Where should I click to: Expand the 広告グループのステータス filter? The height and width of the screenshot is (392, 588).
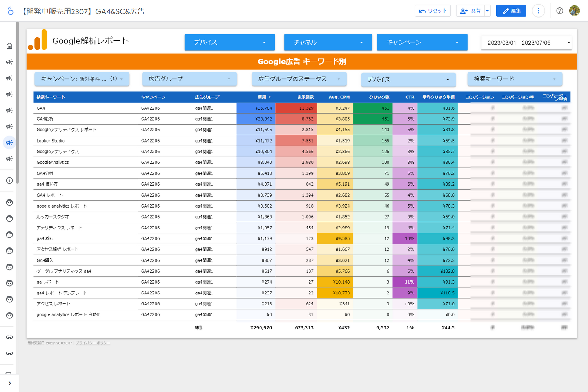tap(299, 79)
